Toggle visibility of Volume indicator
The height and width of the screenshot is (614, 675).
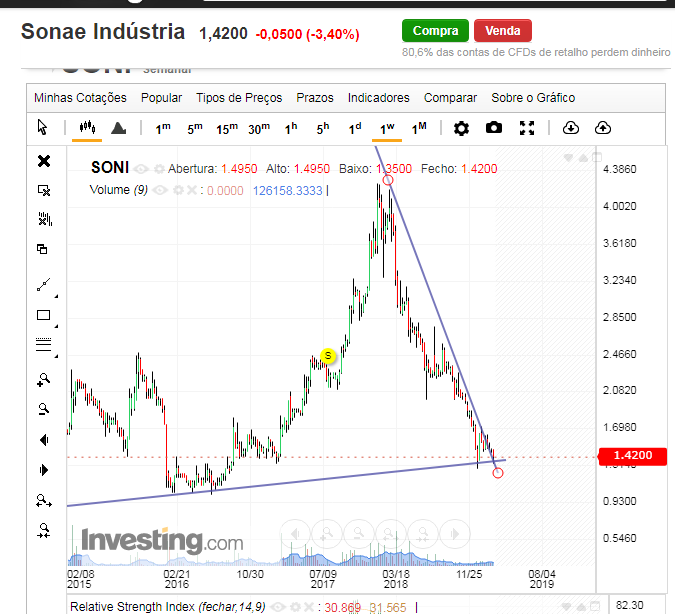160,190
